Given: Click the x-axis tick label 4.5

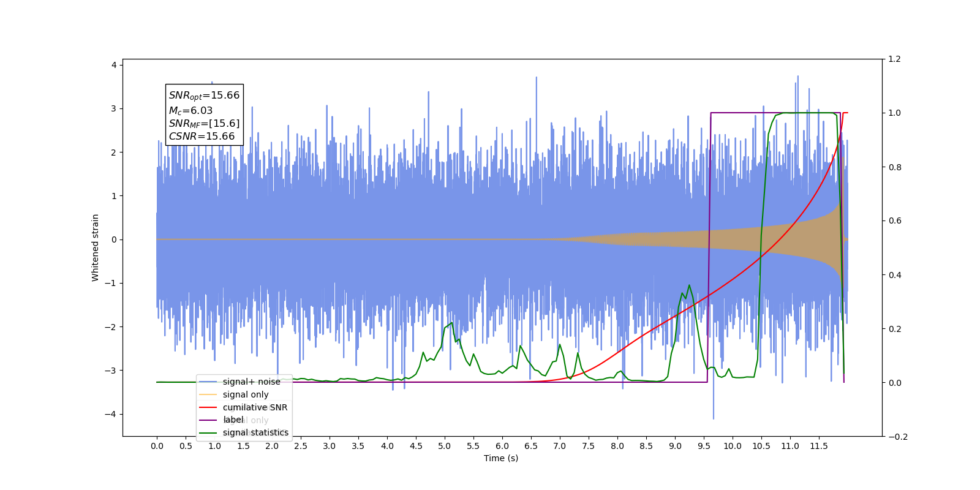Looking at the screenshot, I should (416, 446).
